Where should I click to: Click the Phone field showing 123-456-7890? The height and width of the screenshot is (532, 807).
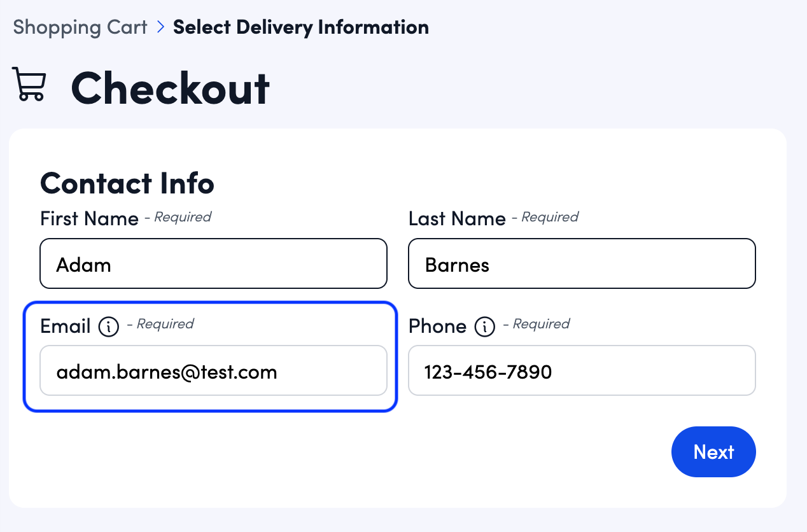[x=582, y=371]
